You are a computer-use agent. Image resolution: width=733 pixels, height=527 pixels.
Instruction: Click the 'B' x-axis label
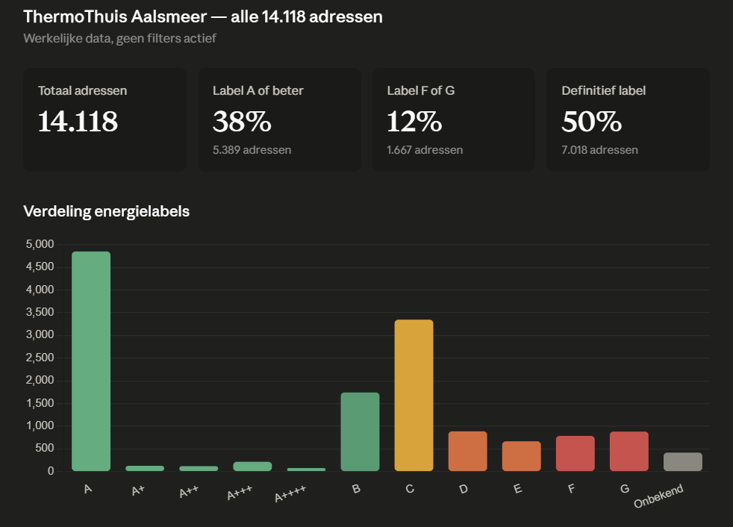[x=356, y=489]
